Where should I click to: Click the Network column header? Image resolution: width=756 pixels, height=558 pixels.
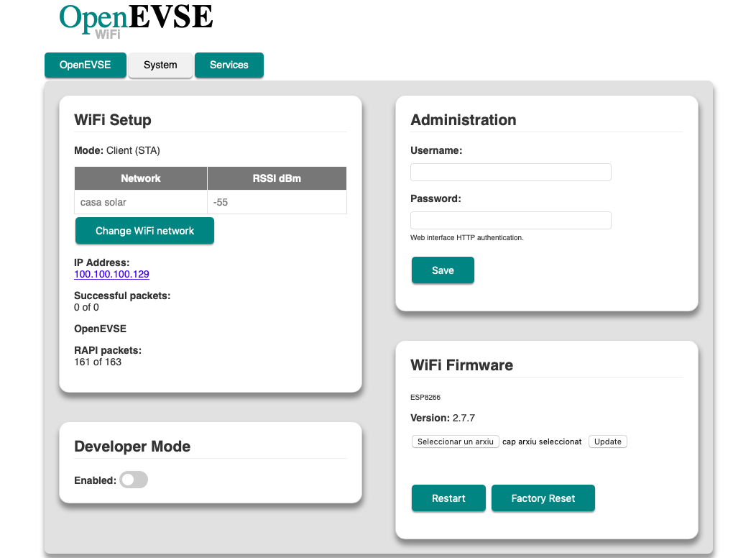click(x=141, y=178)
